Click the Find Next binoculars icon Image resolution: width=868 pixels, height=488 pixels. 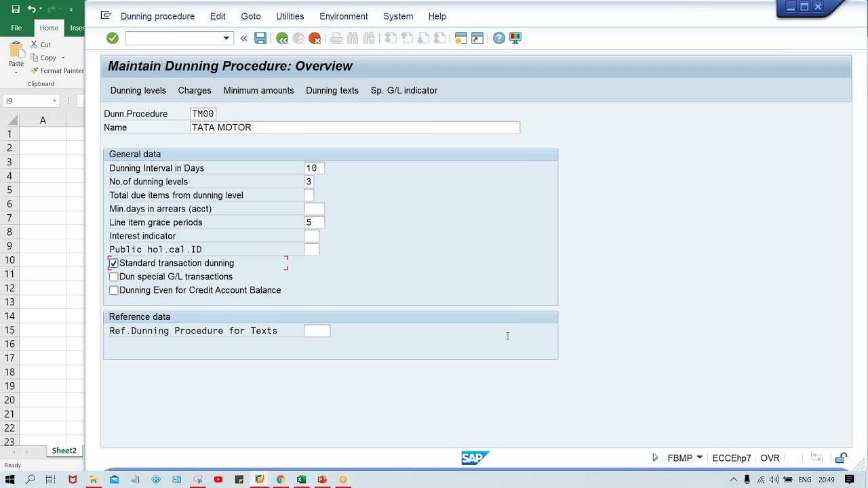369,38
